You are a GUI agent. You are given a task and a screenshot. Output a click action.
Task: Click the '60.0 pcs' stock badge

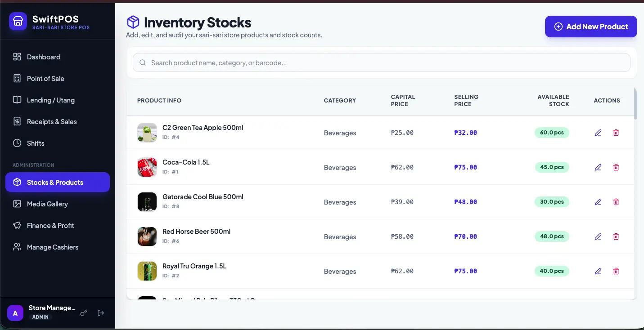click(x=552, y=133)
